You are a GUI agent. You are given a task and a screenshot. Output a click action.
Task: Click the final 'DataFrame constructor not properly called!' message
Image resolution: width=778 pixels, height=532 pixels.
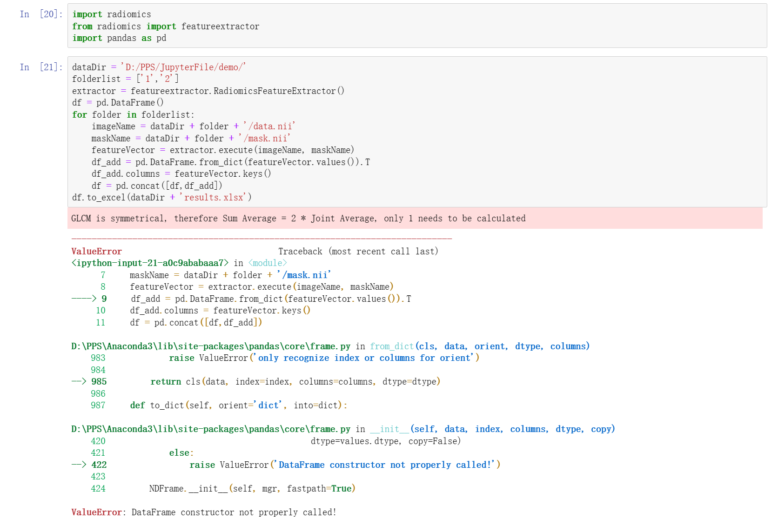[x=234, y=512]
